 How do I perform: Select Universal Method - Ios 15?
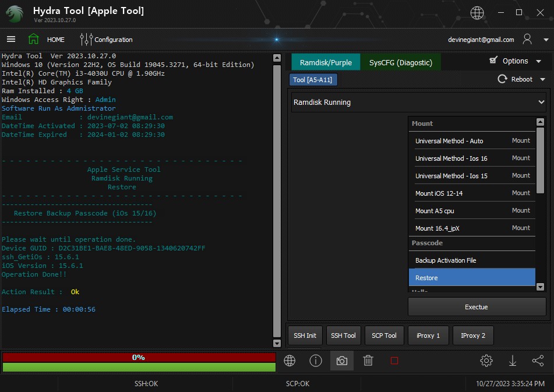472,175
